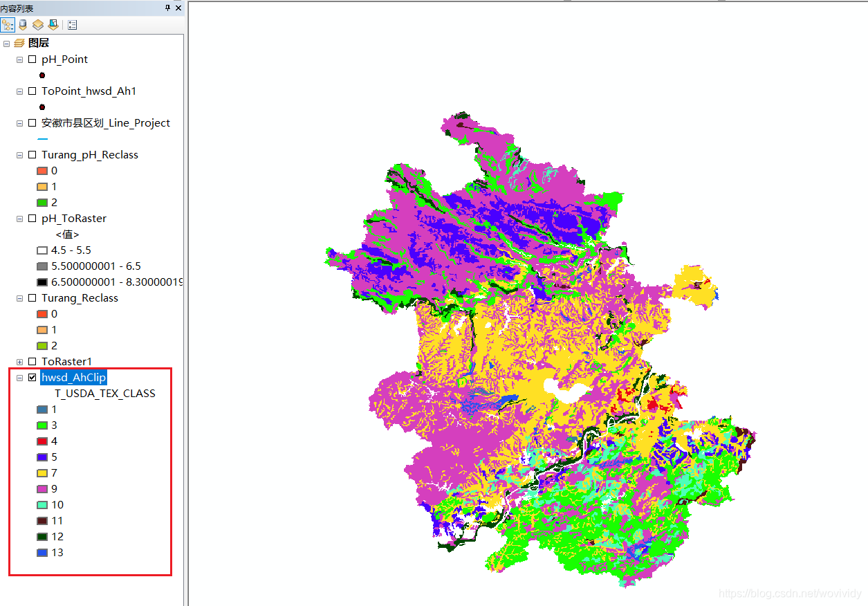Click the green swatch for class 3
868x606 pixels.
[x=40, y=425]
